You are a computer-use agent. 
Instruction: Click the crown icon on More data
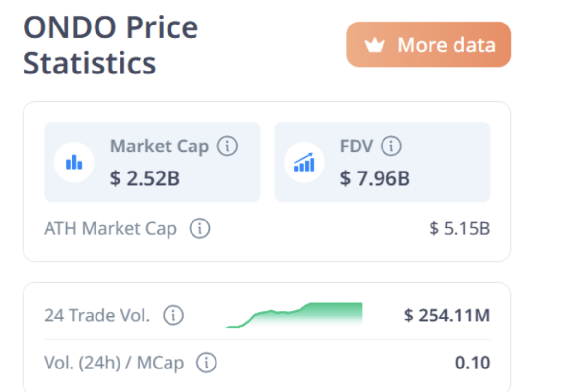click(x=375, y=45)
